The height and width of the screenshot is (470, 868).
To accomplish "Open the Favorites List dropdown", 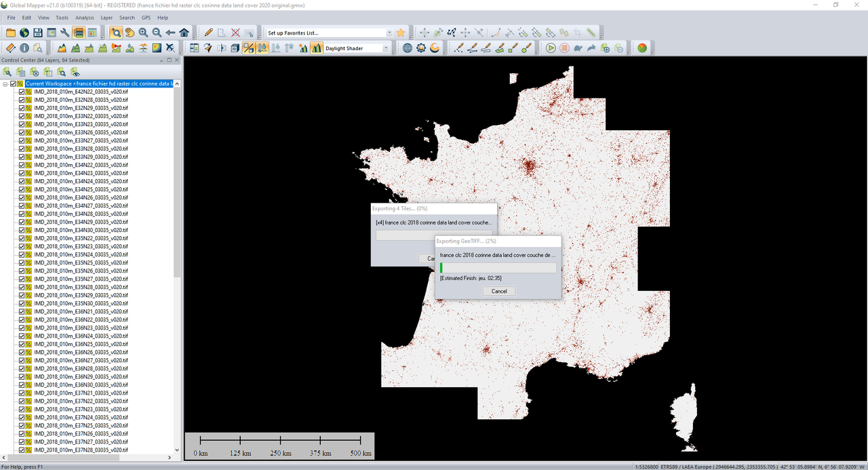I will [389, 33].
